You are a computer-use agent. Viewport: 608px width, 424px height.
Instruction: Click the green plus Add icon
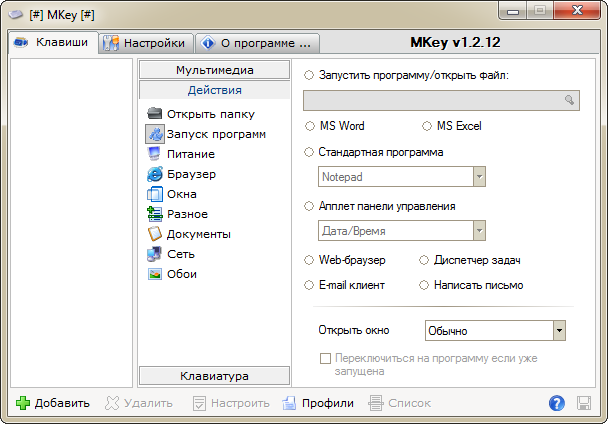pyautogui.click(x=23, y=403)
